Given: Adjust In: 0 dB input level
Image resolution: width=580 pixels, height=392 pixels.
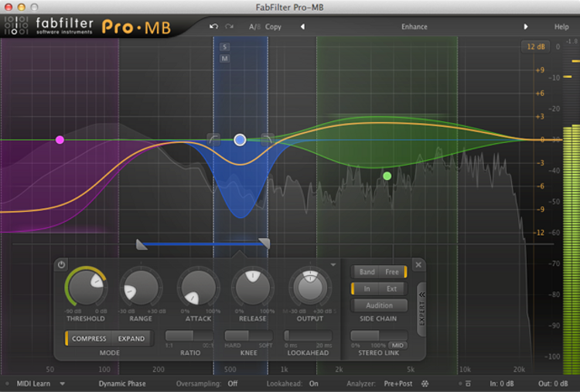Looking at the screenshot, I should (x=502, y=383).
